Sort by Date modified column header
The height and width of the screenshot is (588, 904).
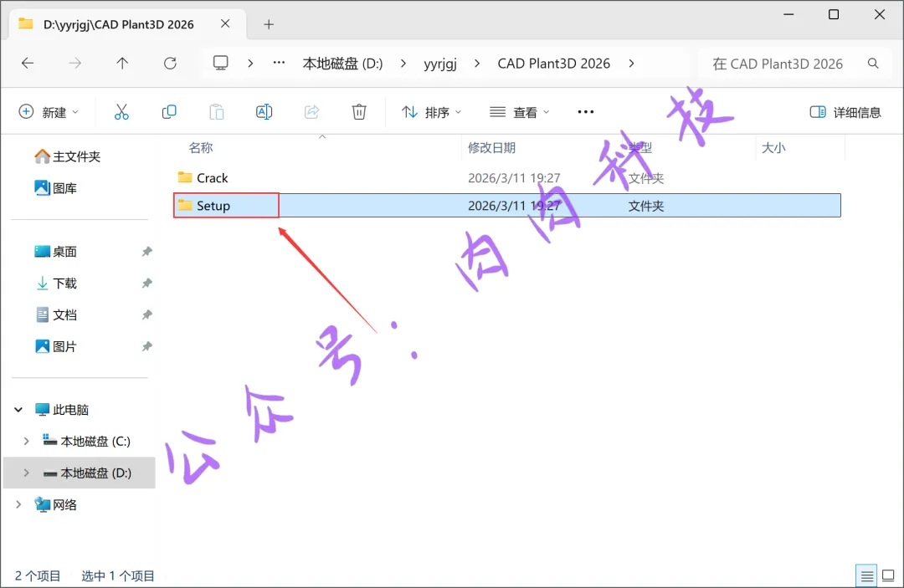click(x=491, y=147)
